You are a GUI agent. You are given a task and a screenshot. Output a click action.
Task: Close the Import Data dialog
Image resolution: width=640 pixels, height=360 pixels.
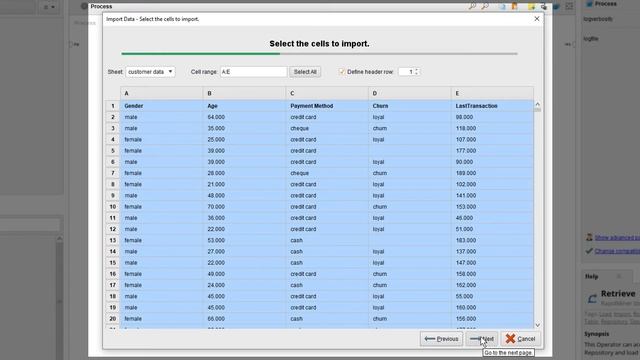[x=537, y=19]
